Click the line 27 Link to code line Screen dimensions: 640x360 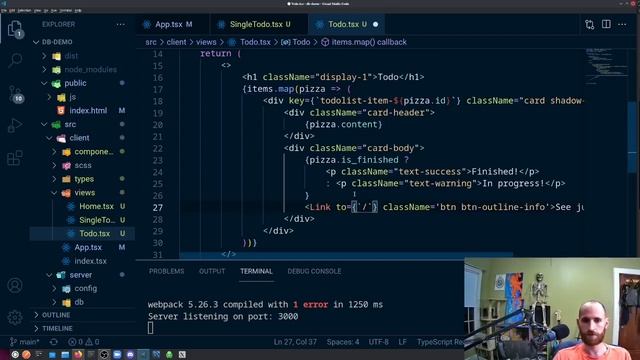coord(444,207)
